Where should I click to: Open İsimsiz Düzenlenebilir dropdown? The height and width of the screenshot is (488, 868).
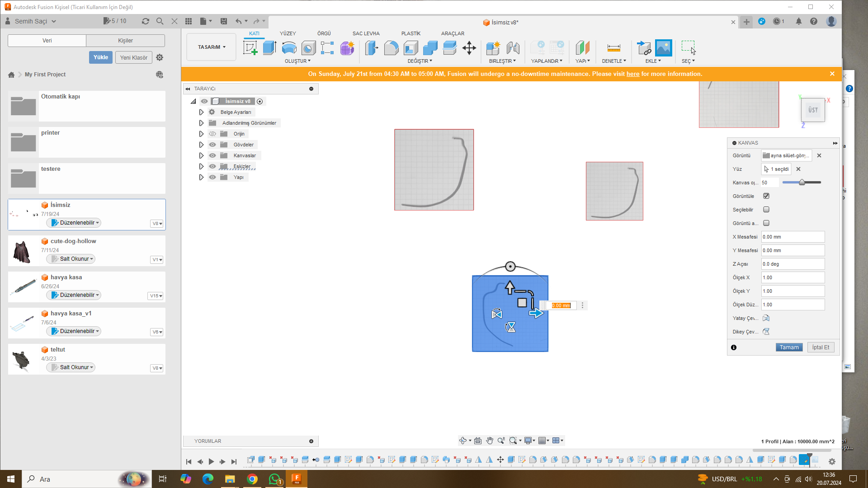click(74, 223)
